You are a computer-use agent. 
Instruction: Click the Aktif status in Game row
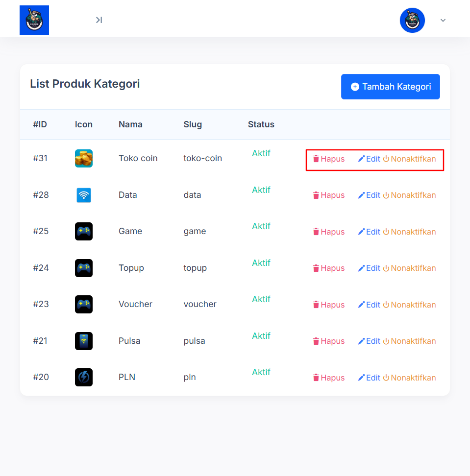click(x=261, y=226)
